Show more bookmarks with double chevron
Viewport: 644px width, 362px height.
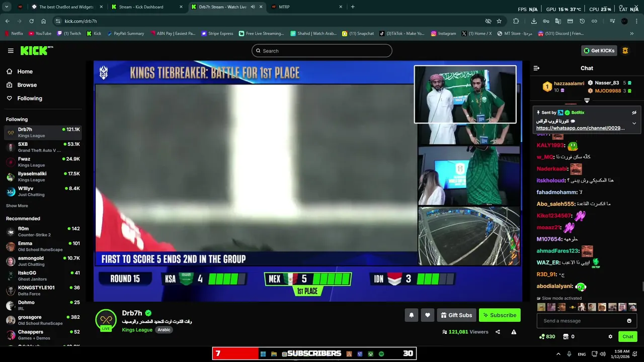632,34
